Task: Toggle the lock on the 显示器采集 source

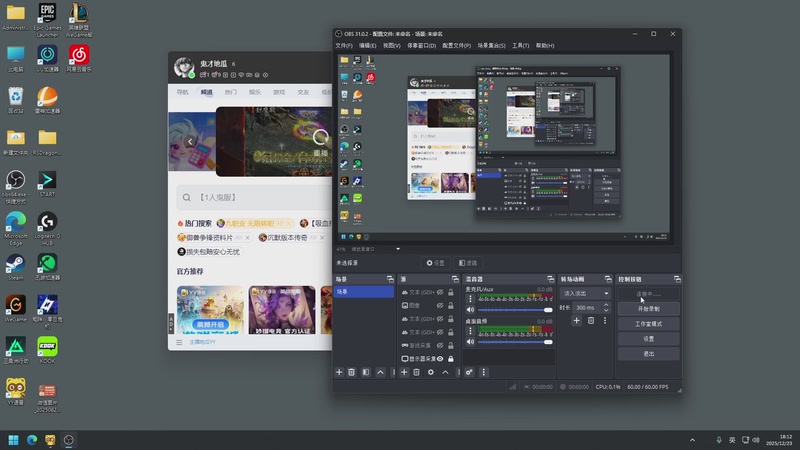Action: coord(451,359)
